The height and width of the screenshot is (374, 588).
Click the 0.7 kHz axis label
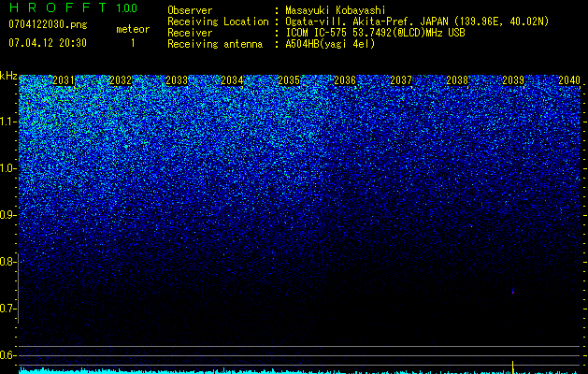pos(8,309)
